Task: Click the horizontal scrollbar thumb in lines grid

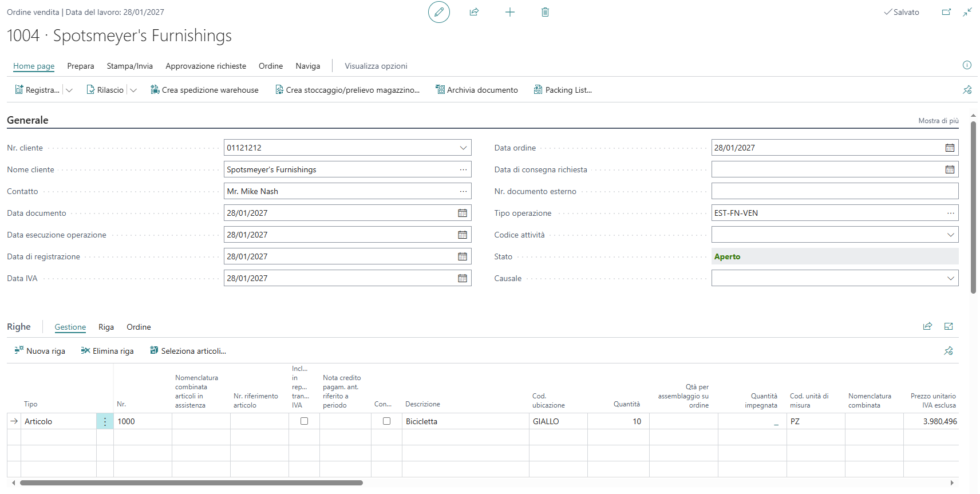Action: click(x=191, y=483)
